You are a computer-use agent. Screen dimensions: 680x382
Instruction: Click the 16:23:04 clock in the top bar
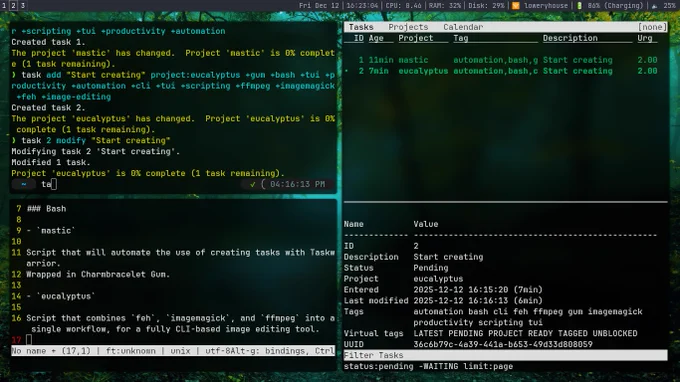[x=362, y=6]
